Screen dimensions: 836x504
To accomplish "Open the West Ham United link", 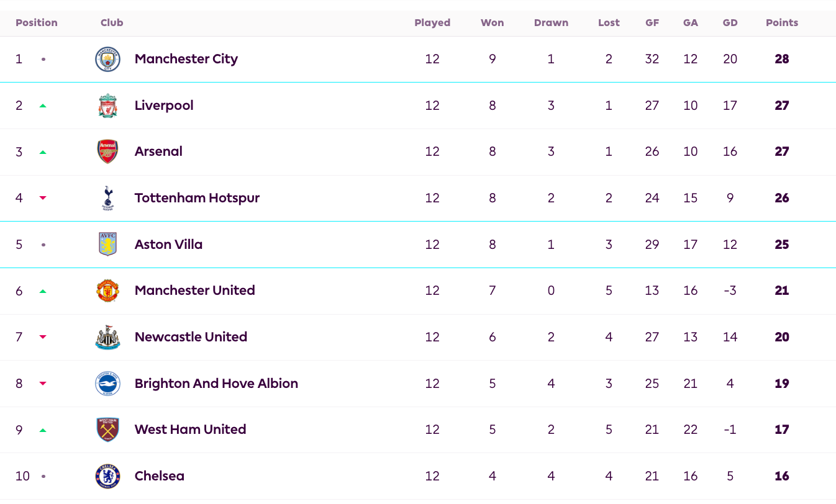I will click(x=190, y=430).
